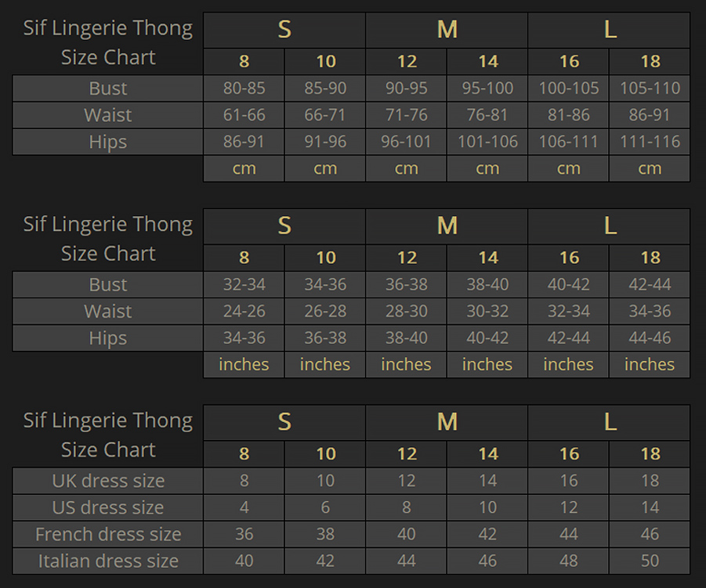Select the Waist cell 71-76
This screenshot has width=706, height=588.
point(406,115)
